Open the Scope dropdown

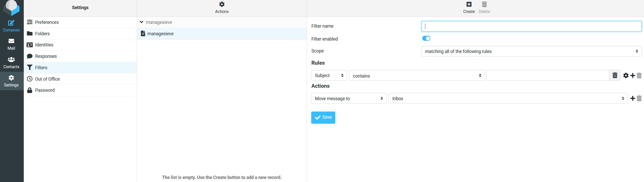tap(531, 51)
